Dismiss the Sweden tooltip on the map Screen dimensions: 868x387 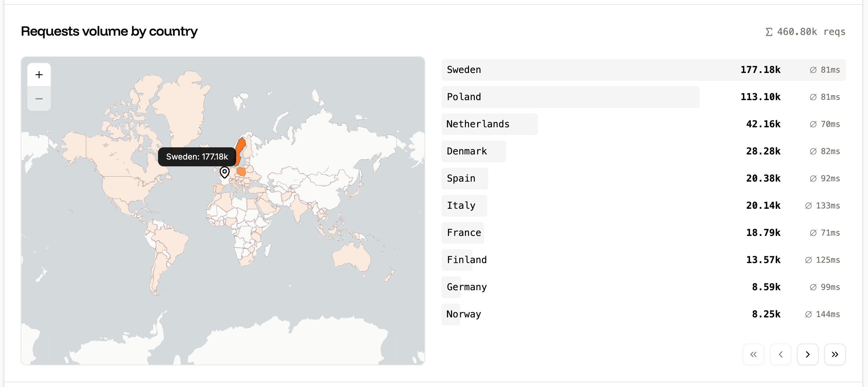(x=197, y=156)
